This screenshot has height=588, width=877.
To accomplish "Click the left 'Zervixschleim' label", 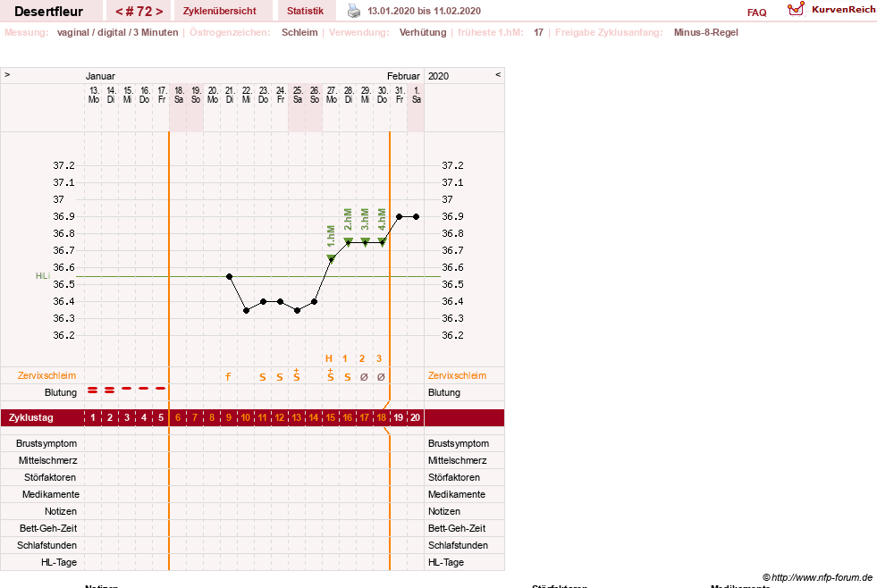I will (x=46, y=375).
